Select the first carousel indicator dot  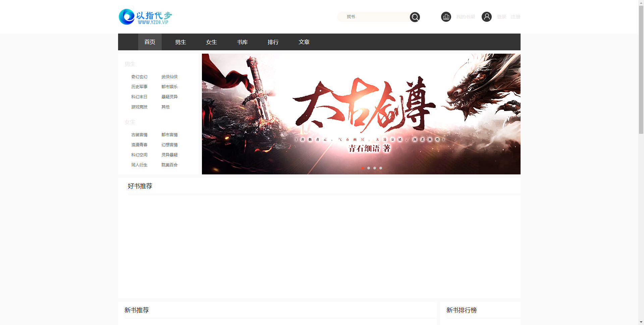click(x=363, y=168)
